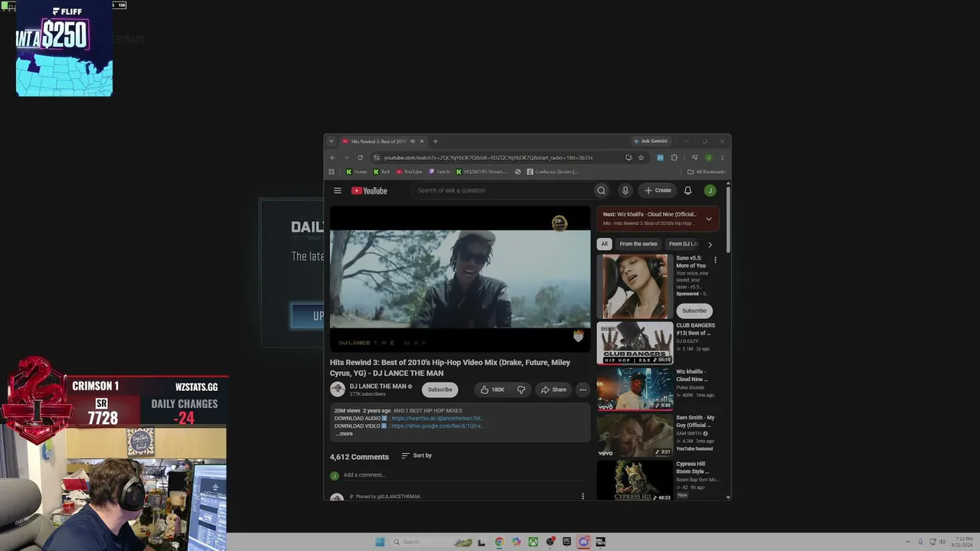Open the Home bookmark
Image resolution: width=980 pixels, height=551 pixels.
point(357,171)
